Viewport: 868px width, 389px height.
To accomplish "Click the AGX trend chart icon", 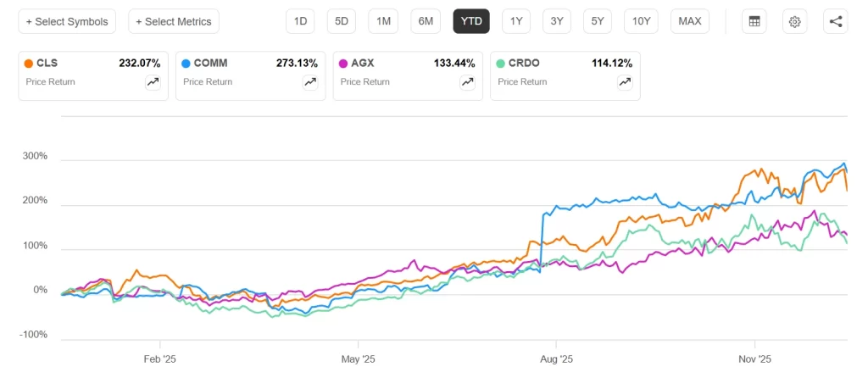I will (x=467, y=82).
